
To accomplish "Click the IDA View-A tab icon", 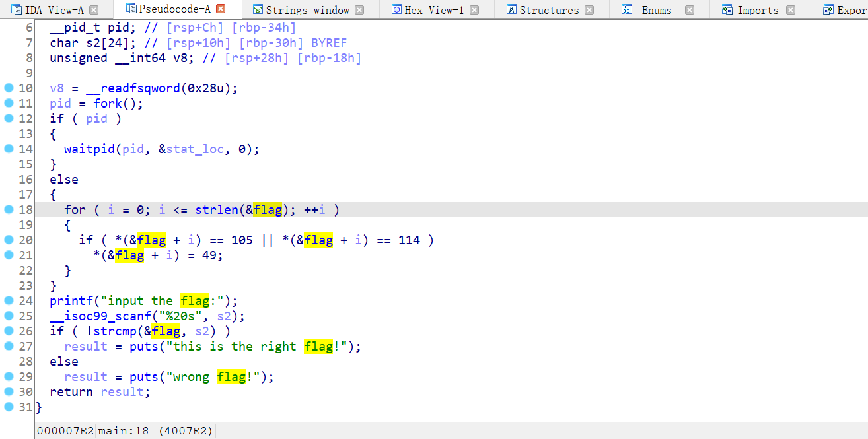I will 17,10.
